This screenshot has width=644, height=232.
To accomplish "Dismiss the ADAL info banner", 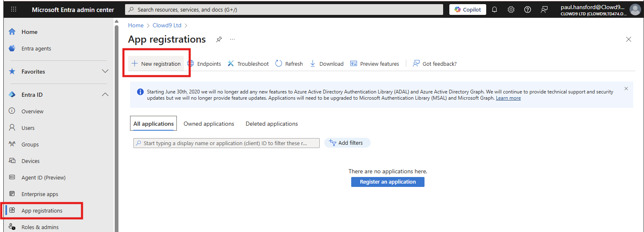I will point(626,88).
